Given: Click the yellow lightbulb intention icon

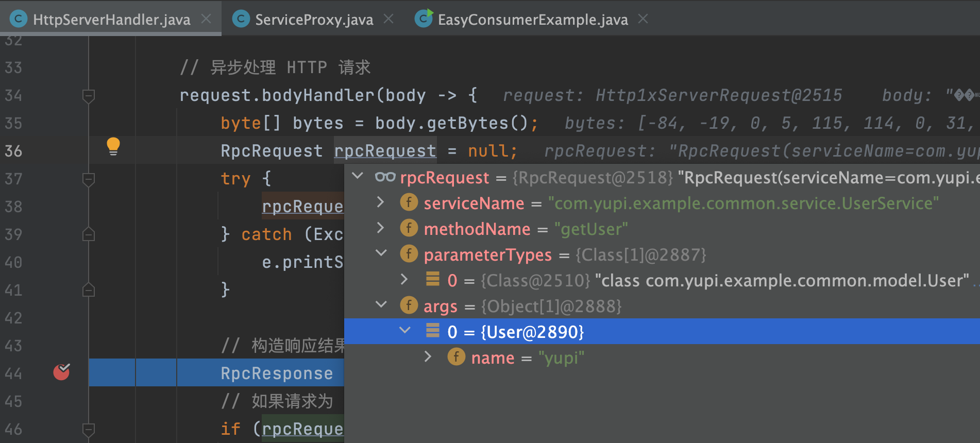Looking at the screenshot, I should [x=113, y=146].
